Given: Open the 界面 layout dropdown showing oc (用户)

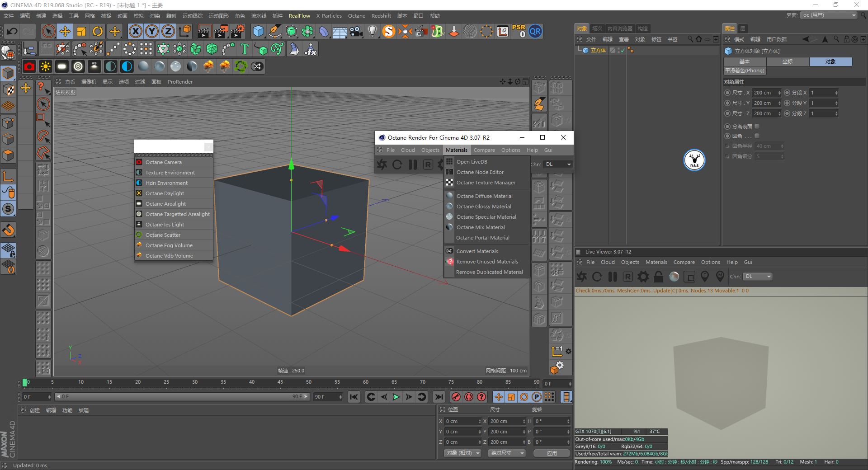Looking at the screenshot, I should coord(829,15).
